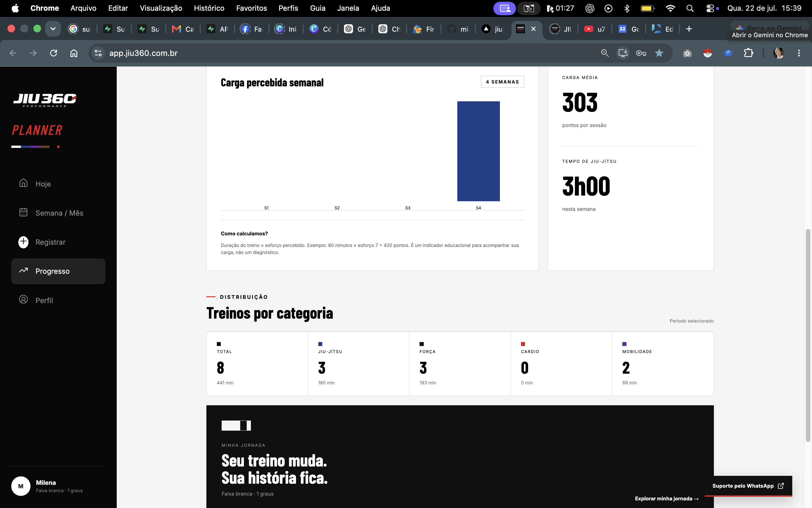Bookmark this page with star

(659, 53)
